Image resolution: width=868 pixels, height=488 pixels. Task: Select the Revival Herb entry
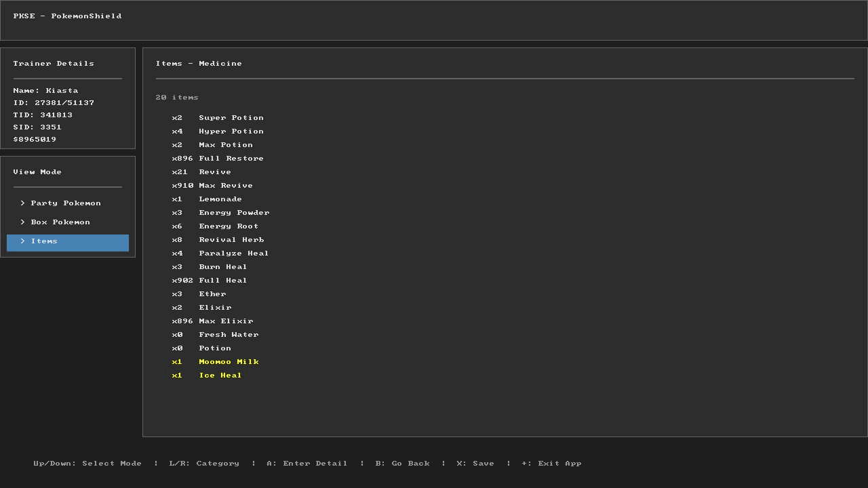point(218,240)
